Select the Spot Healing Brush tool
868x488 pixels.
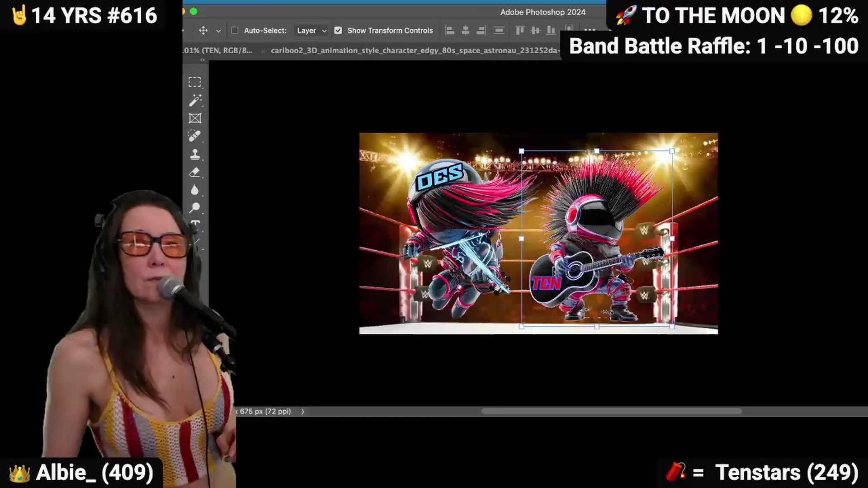tap(195, 136)
